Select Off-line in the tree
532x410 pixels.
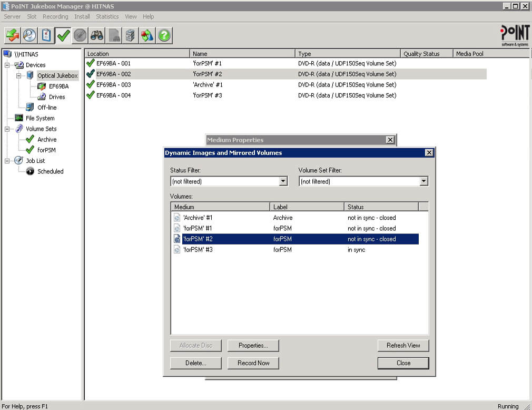[x=47, y=108]
